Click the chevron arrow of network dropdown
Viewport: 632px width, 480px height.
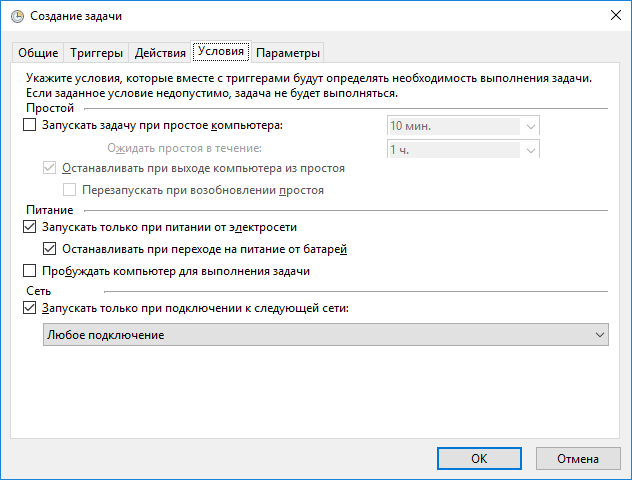click(x=600, y=335)
